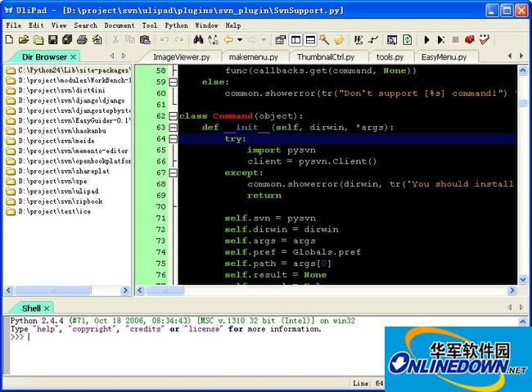532x392 pixels.
Task: Click the find and replace A-B icon
Action: (213, 40)
